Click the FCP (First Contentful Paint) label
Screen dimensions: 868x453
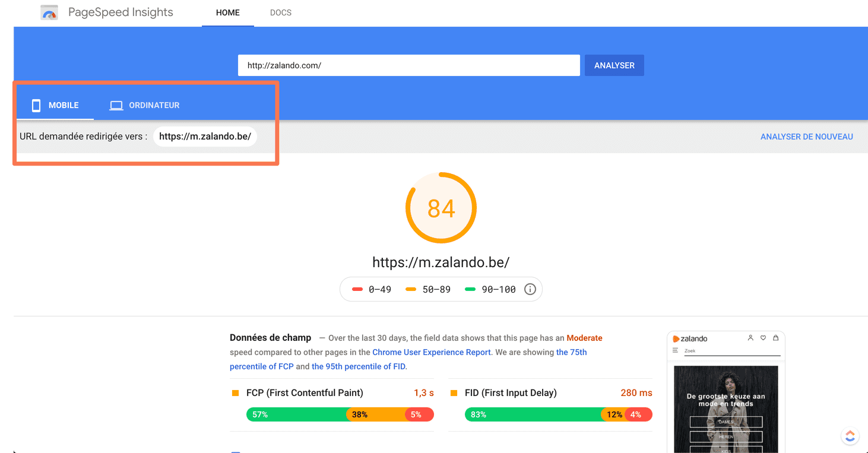click(x=305, y=393)
